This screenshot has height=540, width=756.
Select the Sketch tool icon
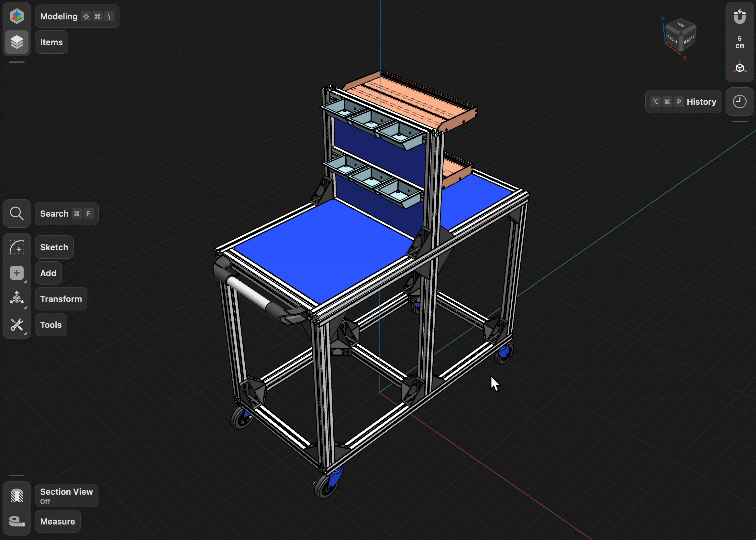(17, 247)
